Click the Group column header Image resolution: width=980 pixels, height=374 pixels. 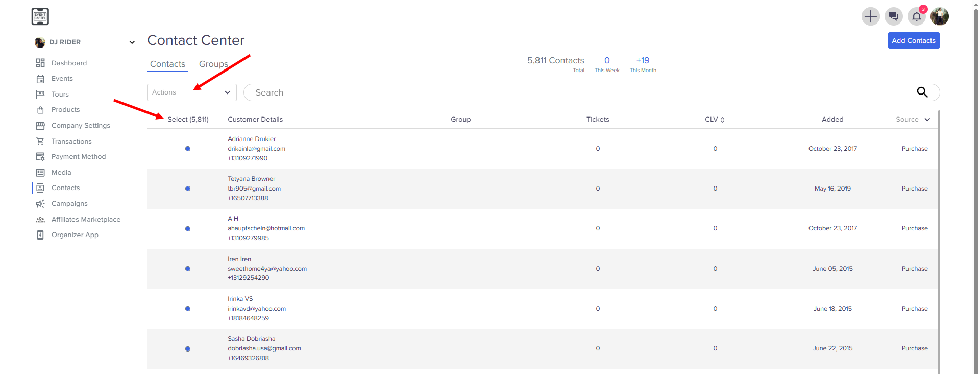point(461,120)
